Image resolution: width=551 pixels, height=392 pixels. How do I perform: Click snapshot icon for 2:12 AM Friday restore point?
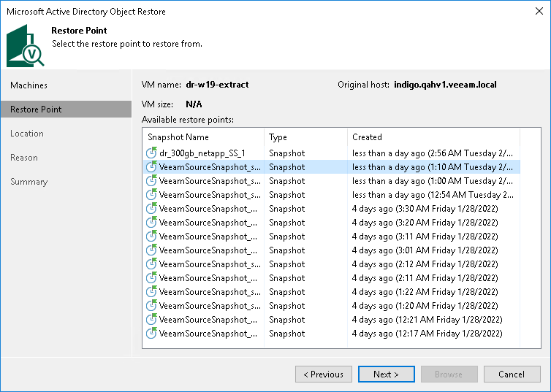(152, 264)
